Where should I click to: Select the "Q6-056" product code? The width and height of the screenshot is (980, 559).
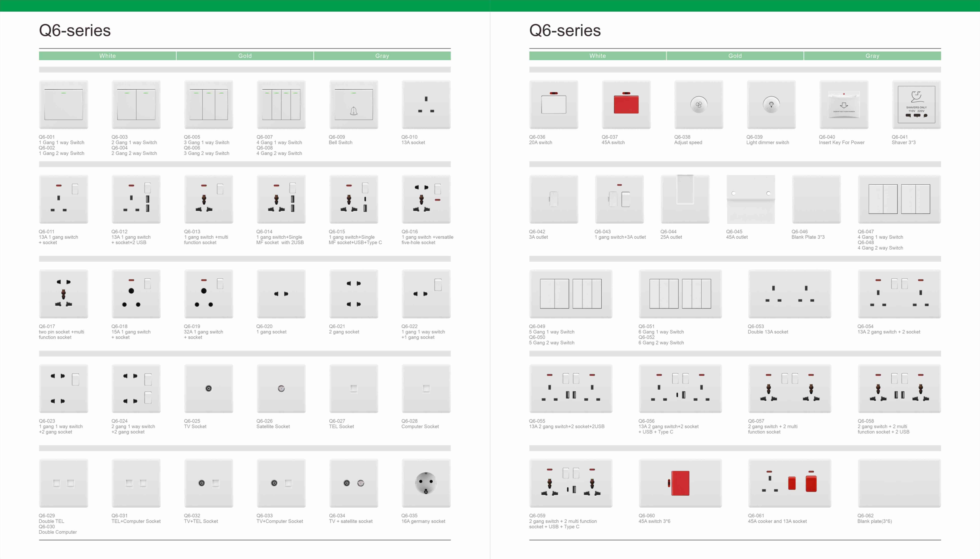click(x=646, y=421)
